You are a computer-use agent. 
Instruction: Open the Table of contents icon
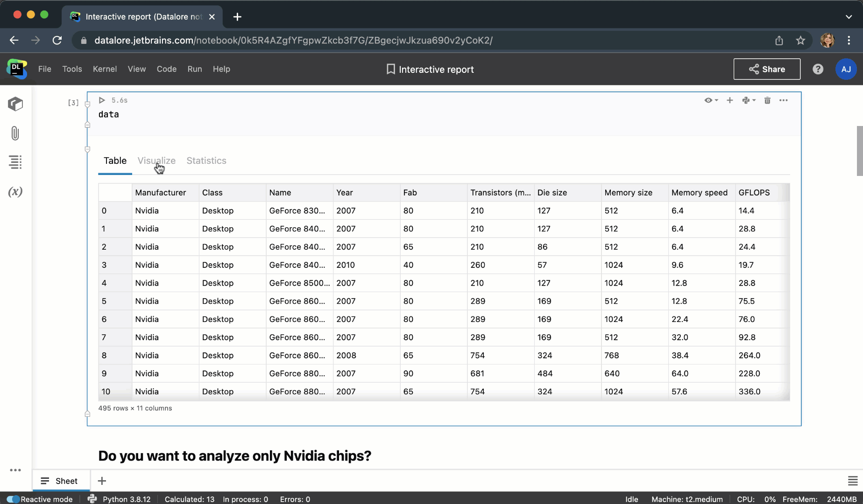tap(15, 162)
